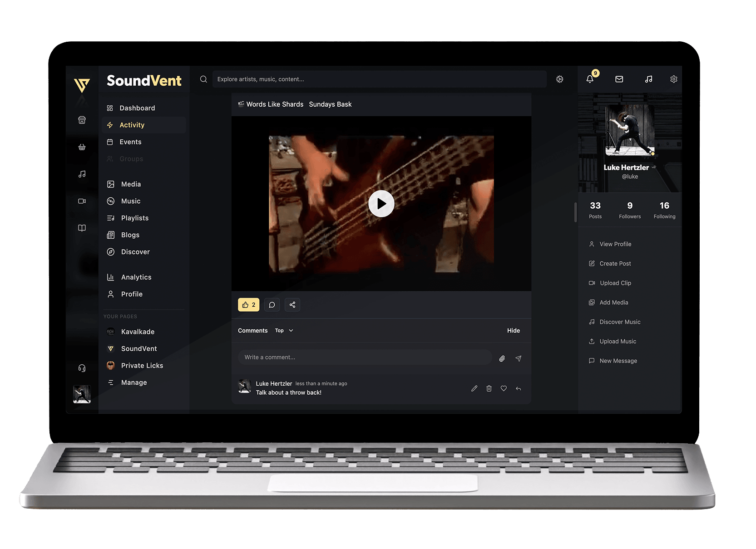The image size is (756, 549).
Task: Open the marketplace store icon in left rail
Action: tap(82, 120)
